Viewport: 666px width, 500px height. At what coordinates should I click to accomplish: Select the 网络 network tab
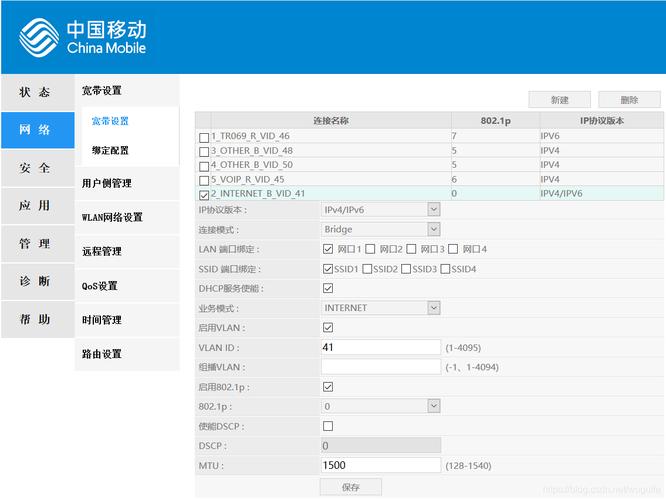(x=38, y=130)
